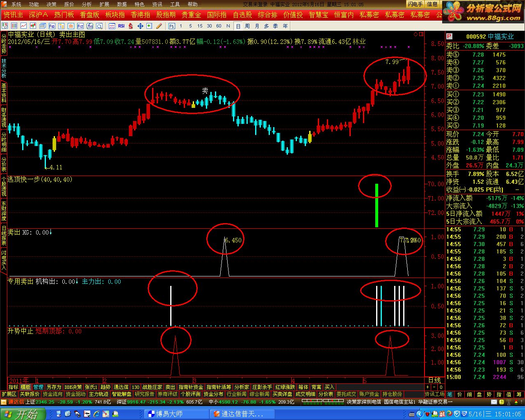The width and height of the screenshot is (525, 420).
Task: Click the green arrow panel icon
Action: (x=149, y=26)
